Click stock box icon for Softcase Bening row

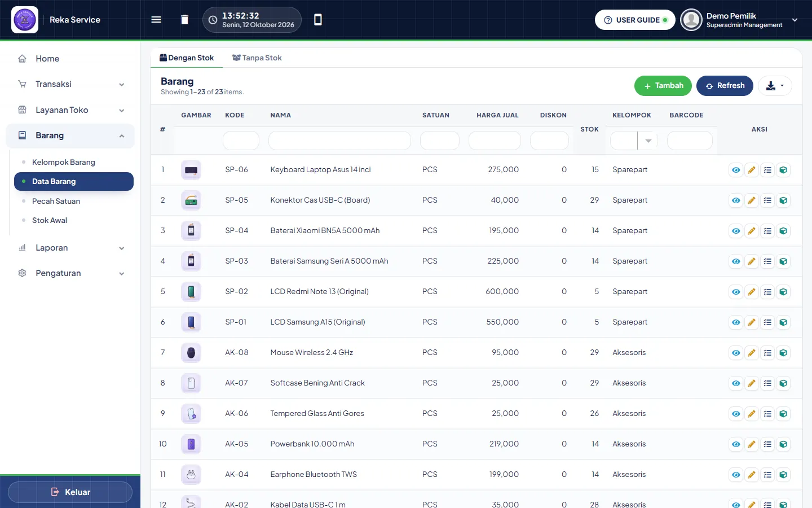pos(783,383)
